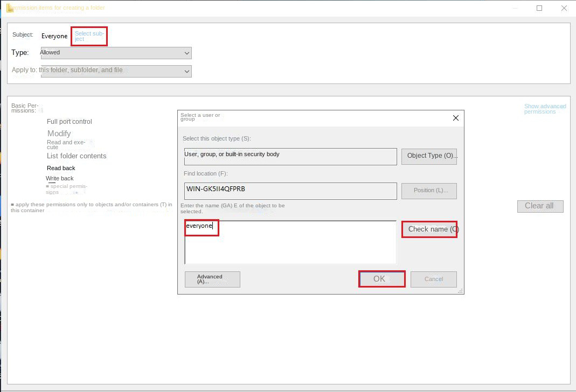Toggle the Read back permission
The image size is (576, 392).
[x=61, y=168]
